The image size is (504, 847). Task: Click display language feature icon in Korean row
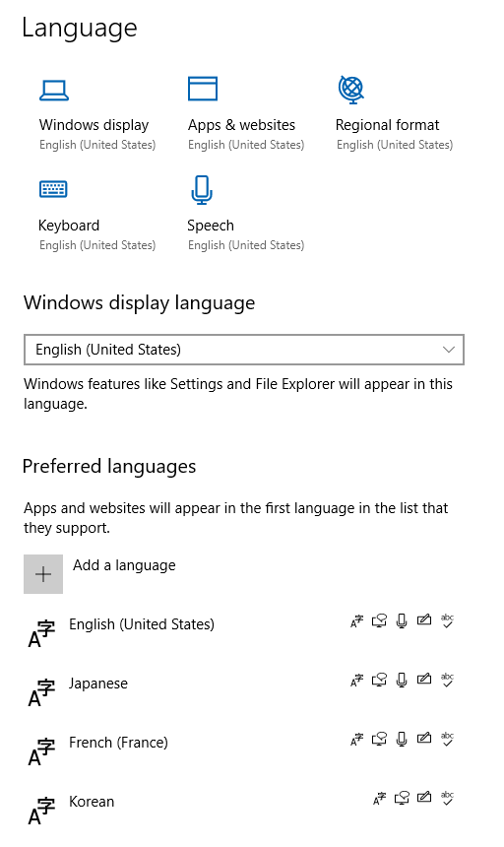(x=379, y=799)
